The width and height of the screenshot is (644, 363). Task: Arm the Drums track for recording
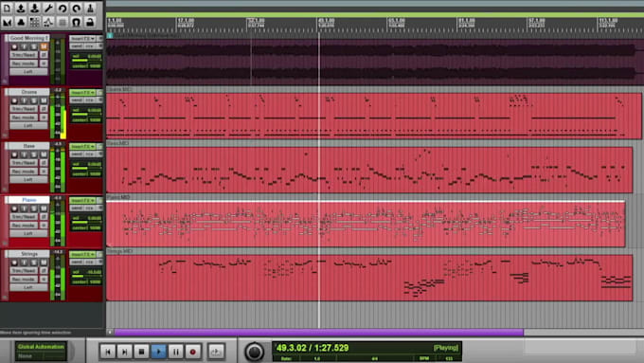coord(14,100)
